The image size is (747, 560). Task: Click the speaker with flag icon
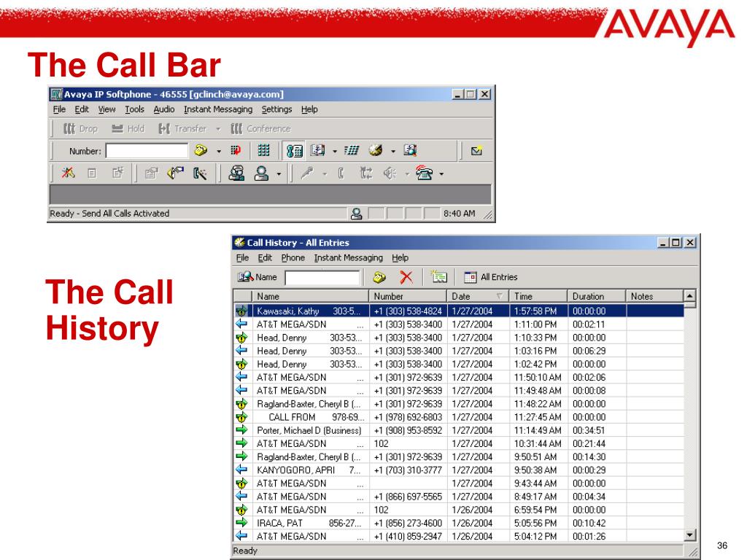(175, 173)
